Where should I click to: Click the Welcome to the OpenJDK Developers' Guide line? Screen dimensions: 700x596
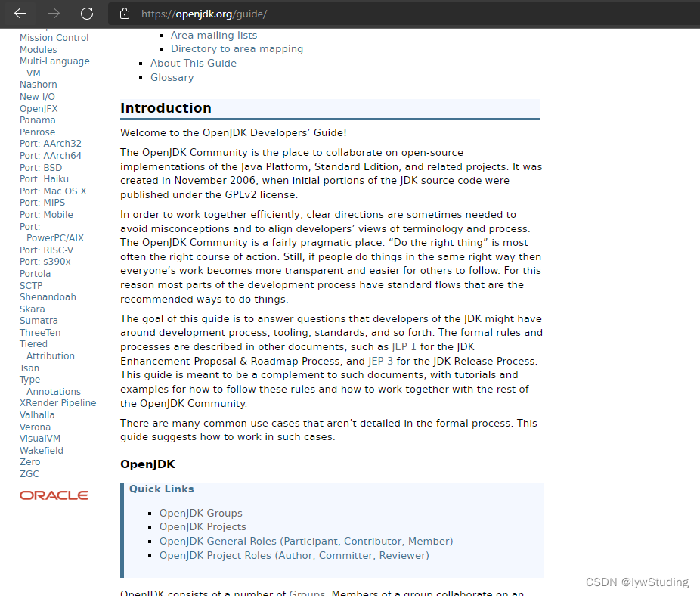coord(234,133)
